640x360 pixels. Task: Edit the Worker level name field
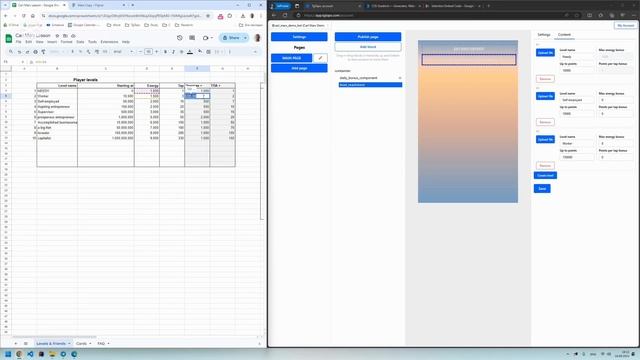pos(576,143)
